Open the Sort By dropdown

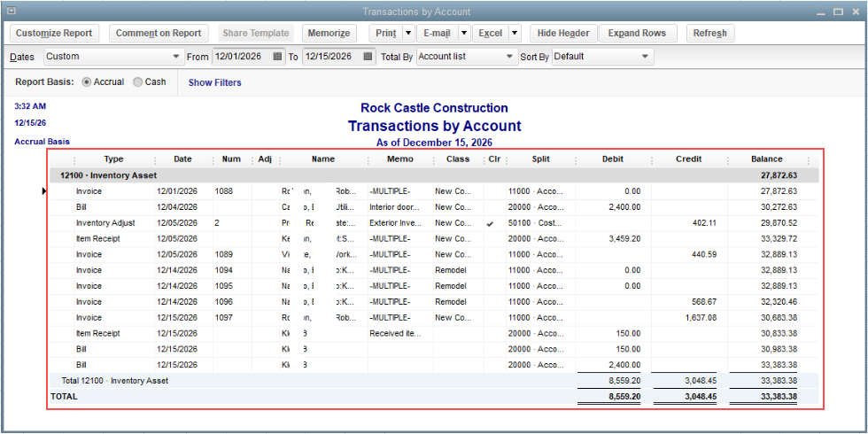pyautogui.click(x=646, y=57)
